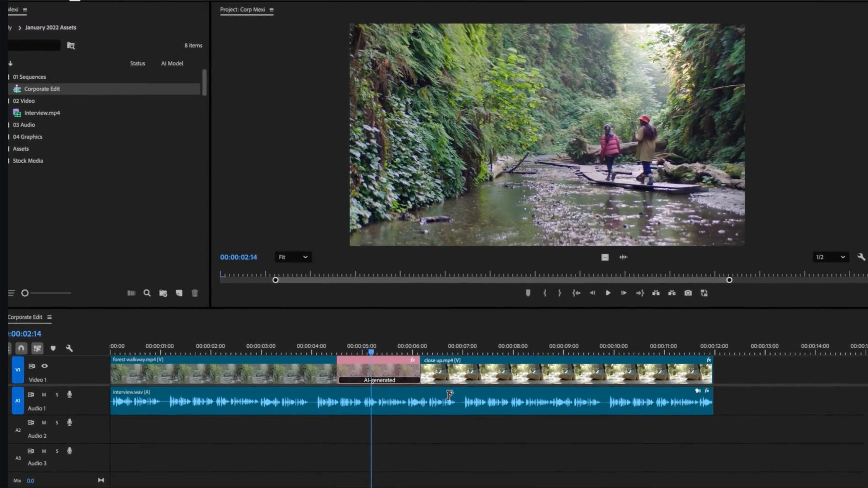868x488 pixels.
Task: Switch to the Corporate Edit timeline tab
Action: pyautogui.click(x=25, y=317)
